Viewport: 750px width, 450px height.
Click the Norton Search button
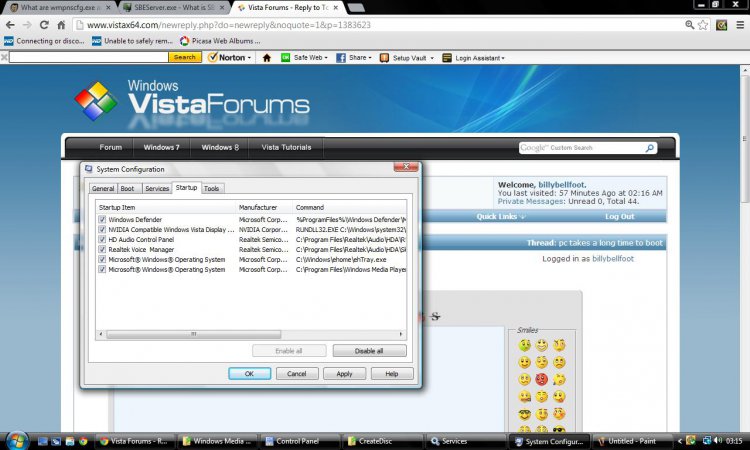[x=185, y=57]
